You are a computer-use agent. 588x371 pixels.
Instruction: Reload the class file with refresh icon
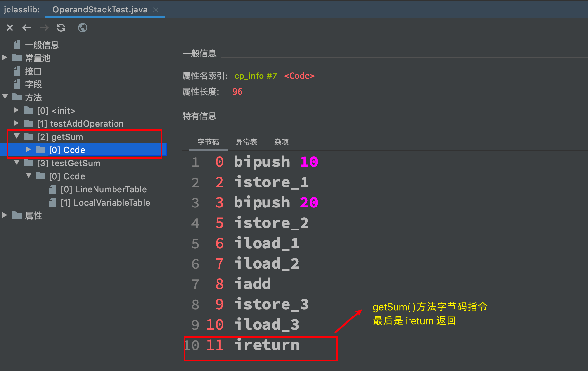[61, 28]
